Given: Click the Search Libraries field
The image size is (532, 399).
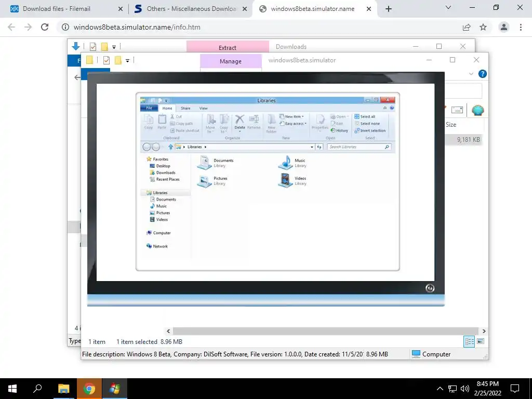Looking at the screenshot, I should [359, 147].
